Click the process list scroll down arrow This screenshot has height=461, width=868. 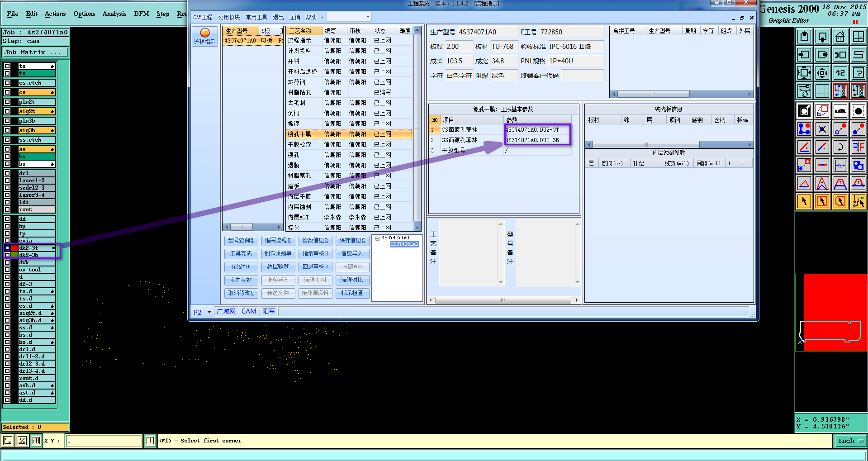coord(417,228)
